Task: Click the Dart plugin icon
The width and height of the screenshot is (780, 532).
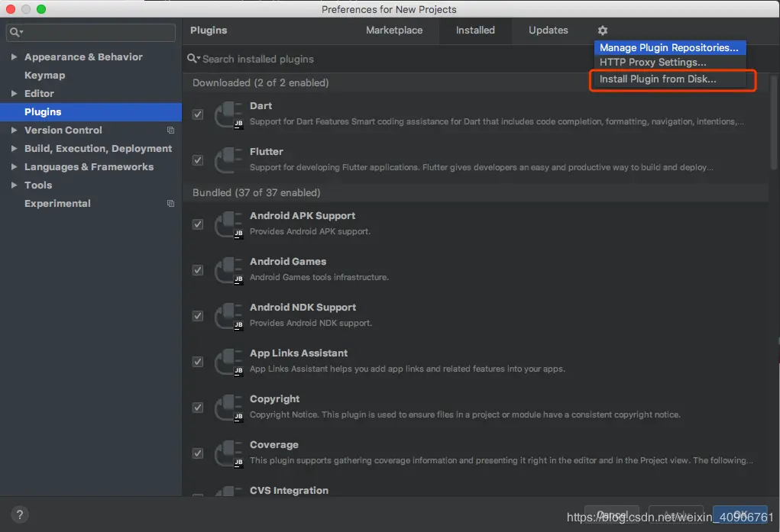Action: 229,114
